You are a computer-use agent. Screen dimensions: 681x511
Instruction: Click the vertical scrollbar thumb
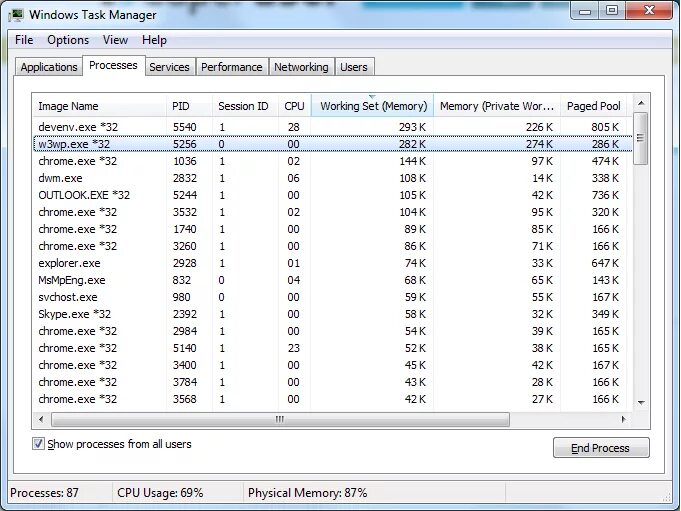click(641, 138)
